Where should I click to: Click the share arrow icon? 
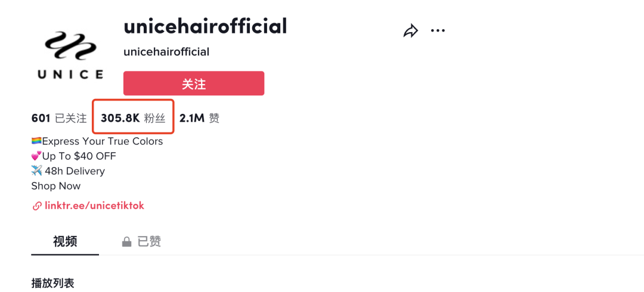pos(410,31)
